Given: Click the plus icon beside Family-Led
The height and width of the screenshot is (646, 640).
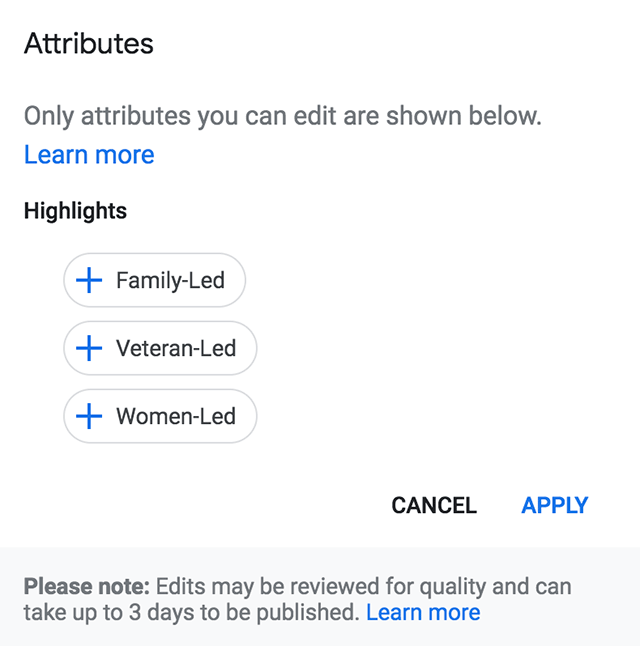Looking at the screenshot, I should tap(90, 281).
